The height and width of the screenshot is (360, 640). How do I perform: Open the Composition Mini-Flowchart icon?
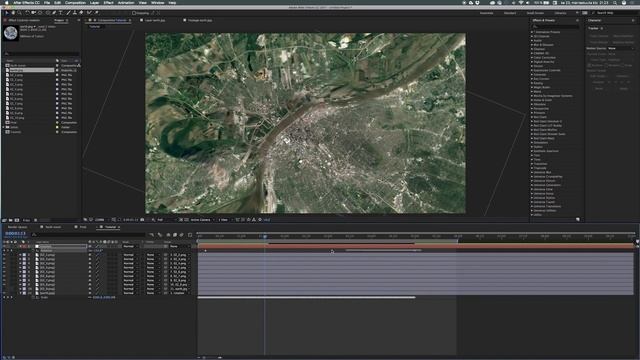point(152,235)
